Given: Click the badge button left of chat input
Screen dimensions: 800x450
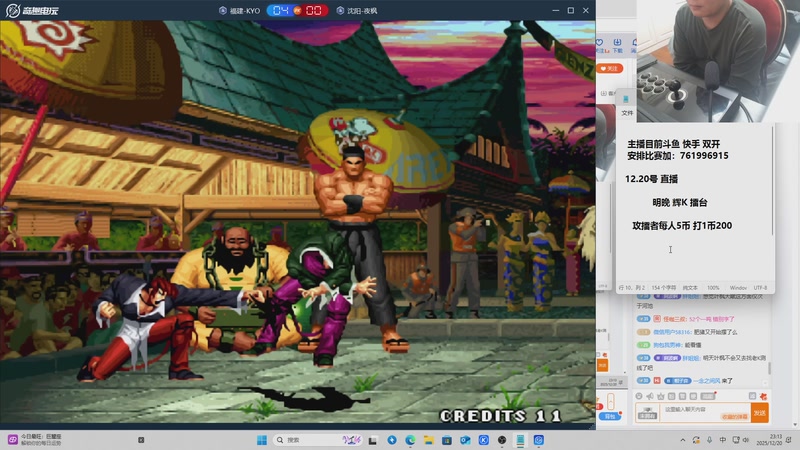Looking at the screenshot, I should tap(647, 413).
